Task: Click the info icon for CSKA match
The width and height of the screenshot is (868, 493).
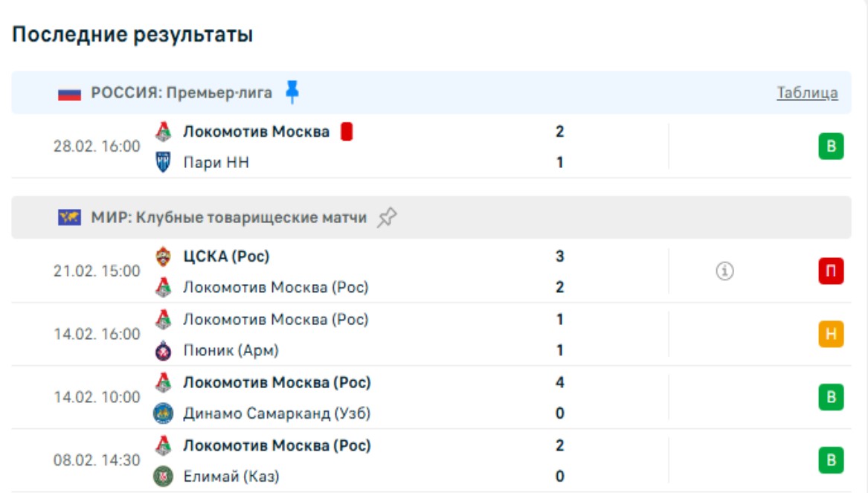Action: (724, 272)
